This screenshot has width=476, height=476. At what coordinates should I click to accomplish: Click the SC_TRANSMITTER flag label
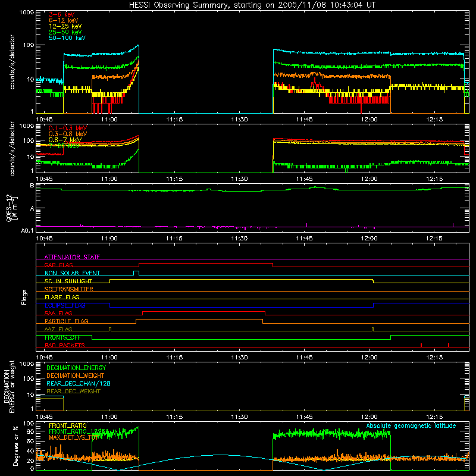point(68,289)
